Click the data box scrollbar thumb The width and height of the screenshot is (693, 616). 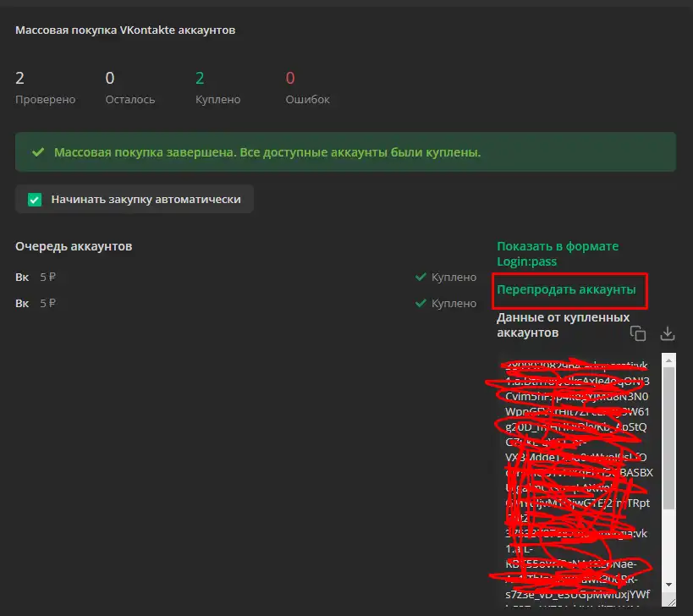[668, 440]
